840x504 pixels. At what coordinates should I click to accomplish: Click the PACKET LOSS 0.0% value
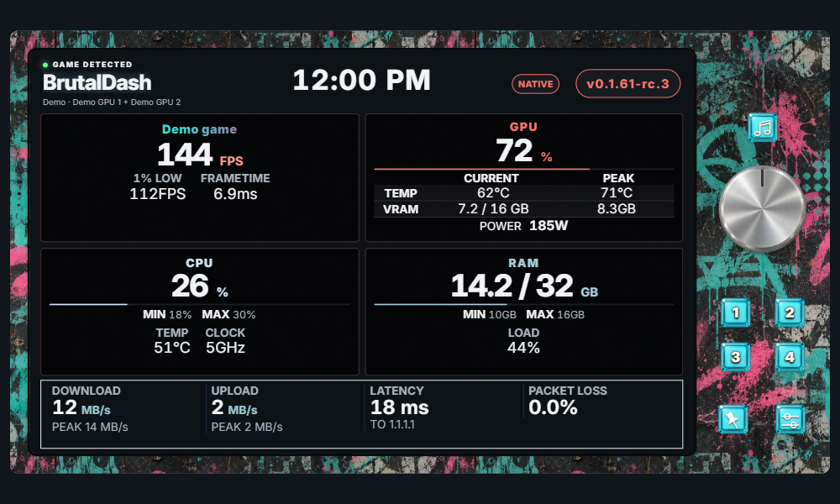click(x=553, y=408)
